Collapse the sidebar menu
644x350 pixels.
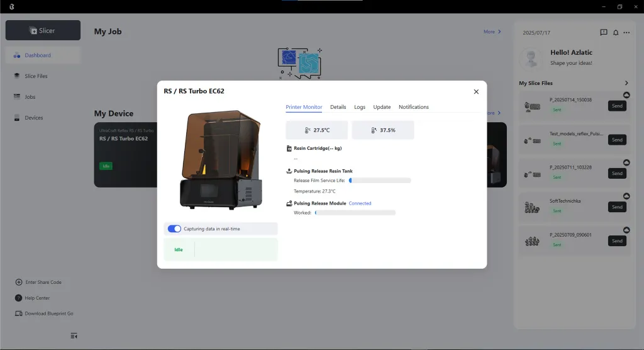click(74, 336)
